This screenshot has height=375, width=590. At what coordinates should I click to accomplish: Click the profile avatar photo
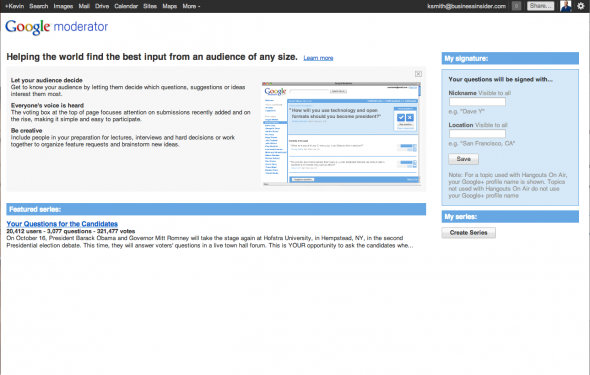pos(566,6)
